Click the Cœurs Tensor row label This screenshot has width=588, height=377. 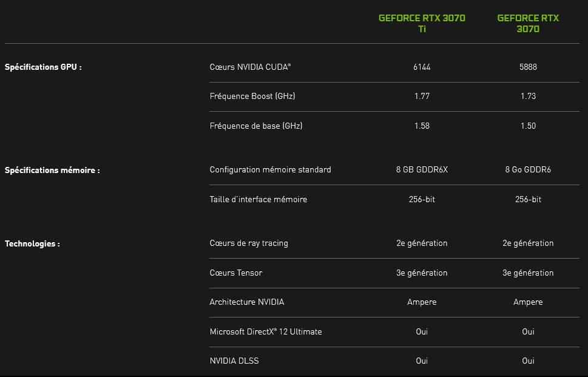pos(236,273)
